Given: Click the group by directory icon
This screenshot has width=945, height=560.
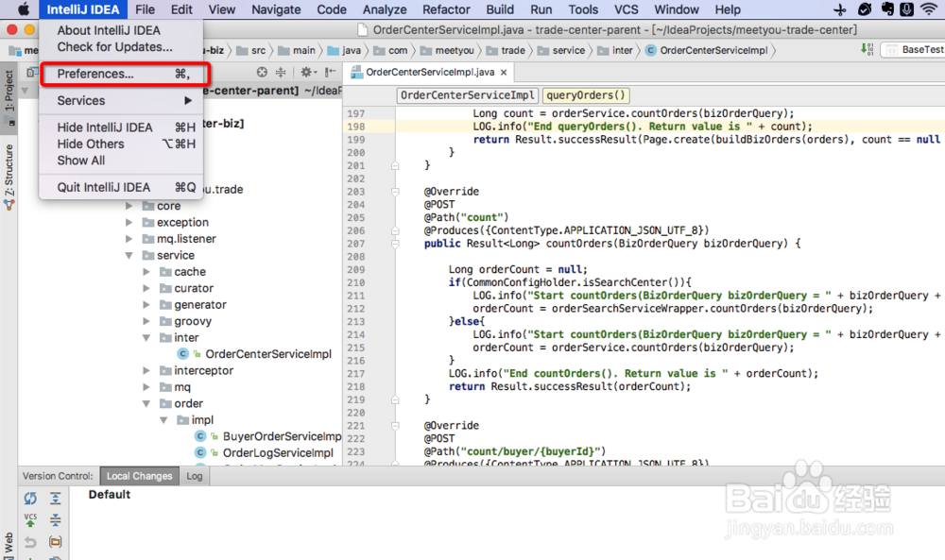Looking at the screenshot, I should click(56, 542).
